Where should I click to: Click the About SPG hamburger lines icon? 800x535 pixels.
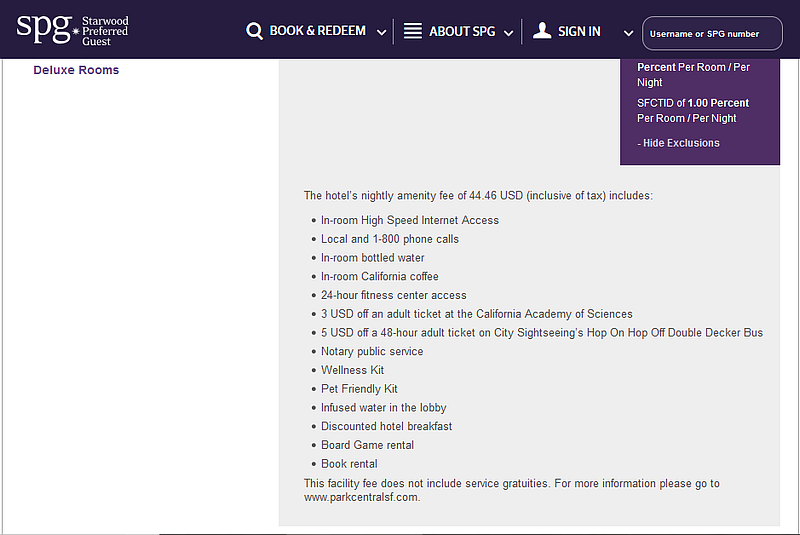[x=413, y=31]
